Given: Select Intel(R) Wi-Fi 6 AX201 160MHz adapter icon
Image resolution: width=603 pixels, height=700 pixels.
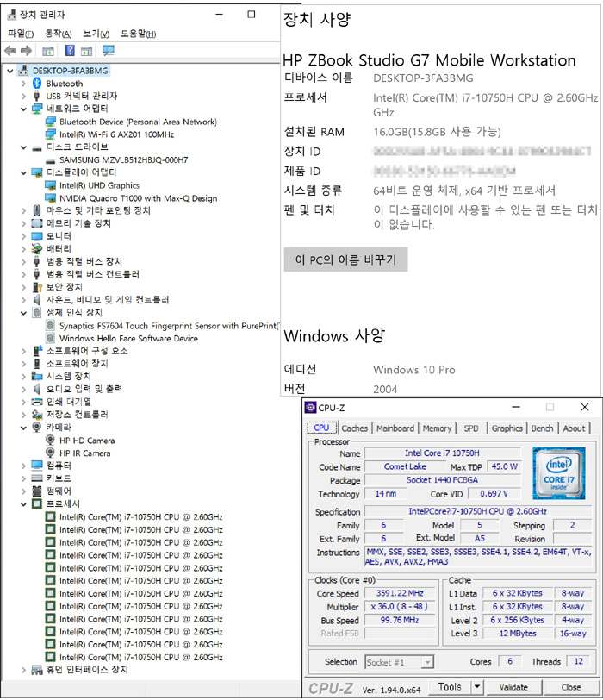Looking at the screenshot, I should [x=51, y=134].
